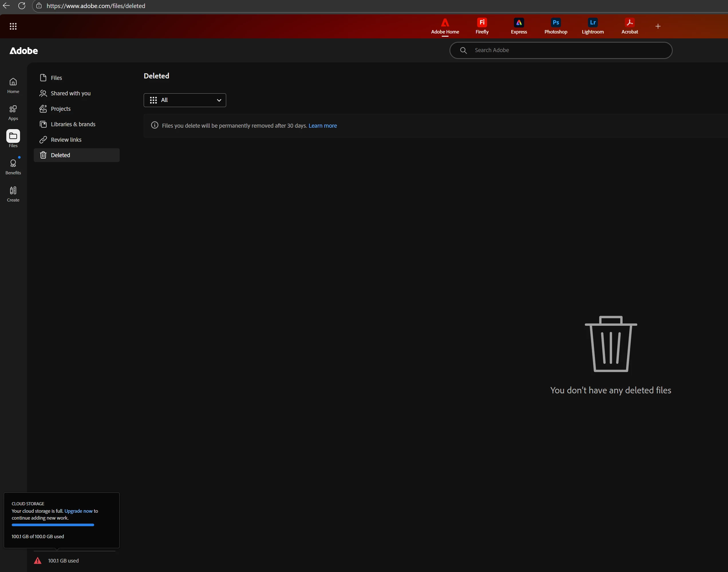Open Lightroom app shortcut
728x572 pixels.
(592, 26)
